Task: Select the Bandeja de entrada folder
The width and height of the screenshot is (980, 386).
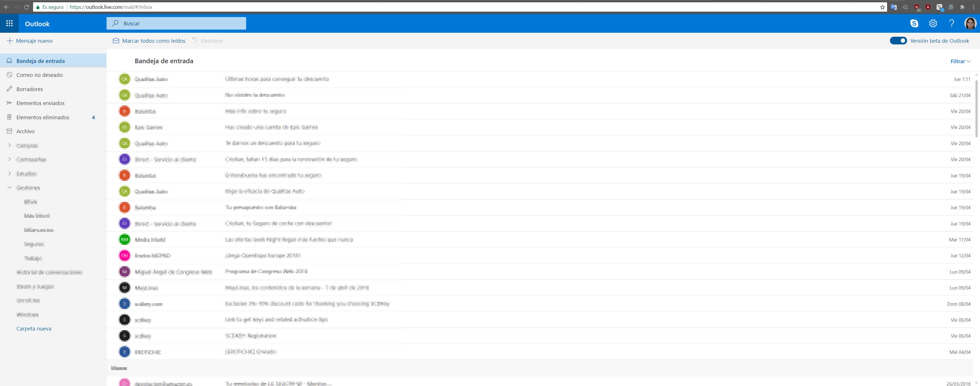Action: pyautogui.click(x=53, y=61)
